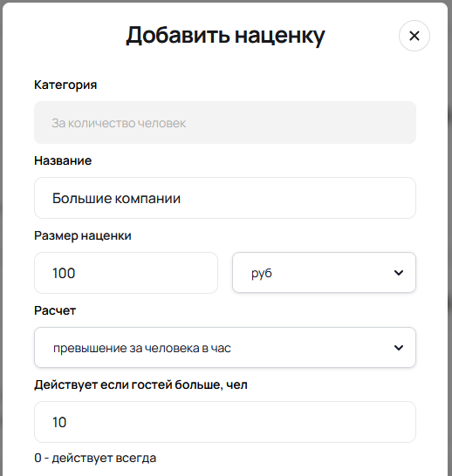Open the превышение за человека в час dropdown

point(225,347)
